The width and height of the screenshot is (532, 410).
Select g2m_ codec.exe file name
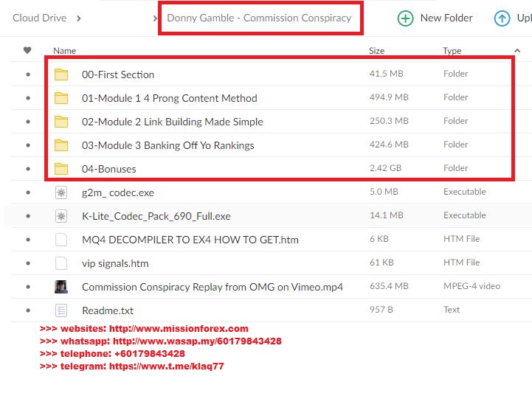(x=118, y=192)
